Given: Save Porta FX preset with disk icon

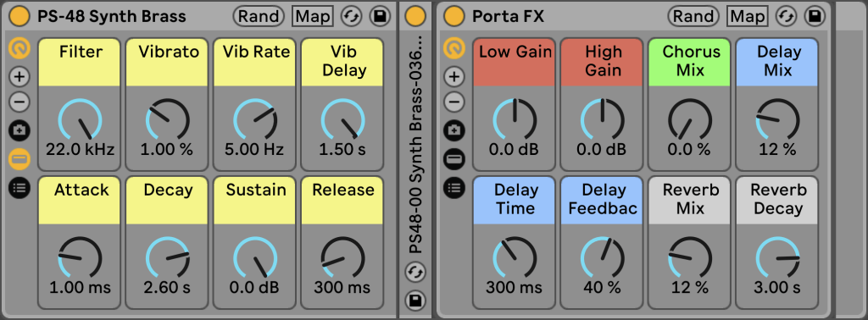Looking at the screenshot, I should (815, 16).
